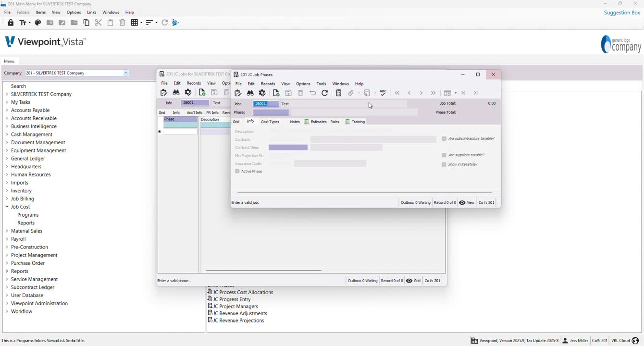Expand General Ledger tree node
The height and width of the screenshot is (346, 644).
tap(7, 159)
